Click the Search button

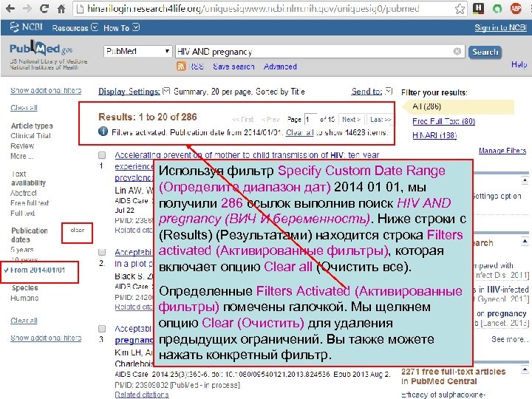pyautogui.click(x=485, y=52)
